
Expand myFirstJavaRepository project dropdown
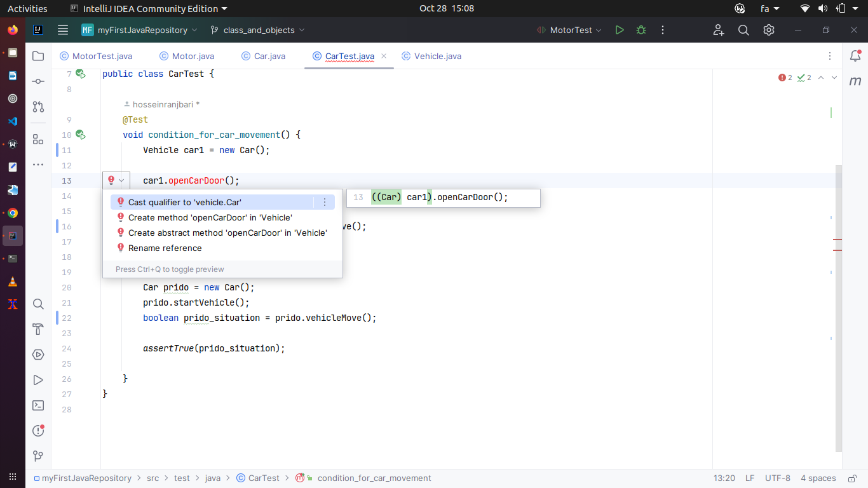139,30
